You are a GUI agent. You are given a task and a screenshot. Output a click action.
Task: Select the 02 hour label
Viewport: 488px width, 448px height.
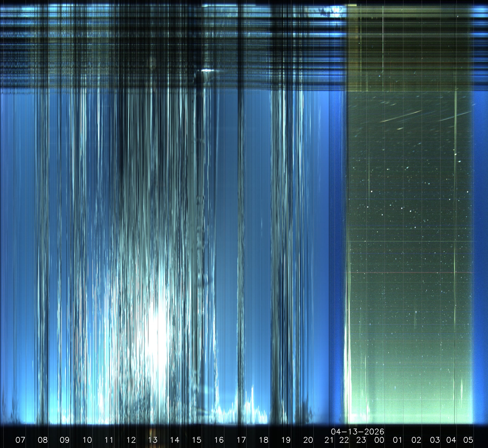click(x=416, y=440)
